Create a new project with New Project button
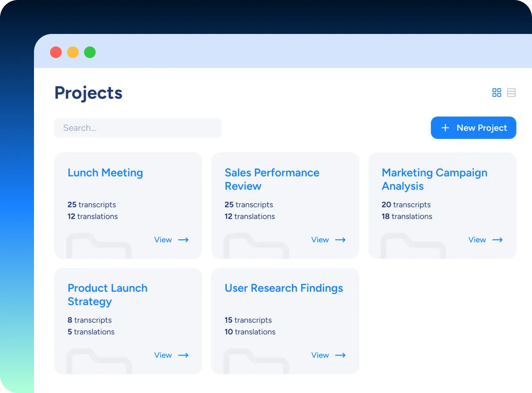This screenshot has height=393, width=532. [x=473, y=128]
